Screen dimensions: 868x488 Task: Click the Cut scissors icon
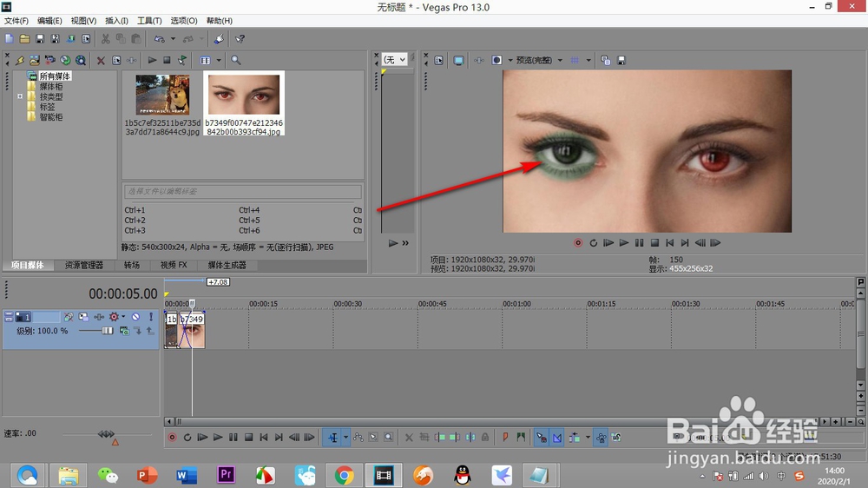pos(105,39)
